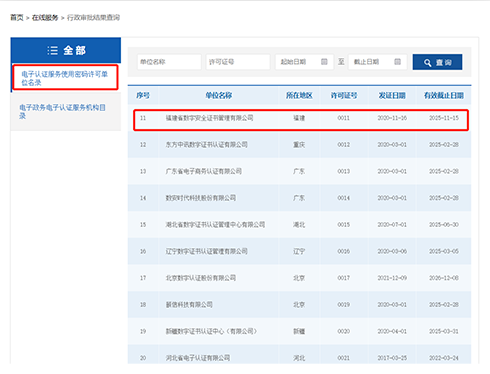Click permit number 0011
This screenshot has width=490, height=374.
[x=343, y=118]
